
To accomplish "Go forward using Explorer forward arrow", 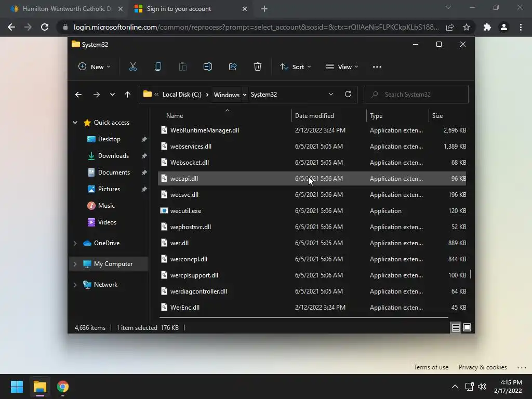I will coord(96,95).
